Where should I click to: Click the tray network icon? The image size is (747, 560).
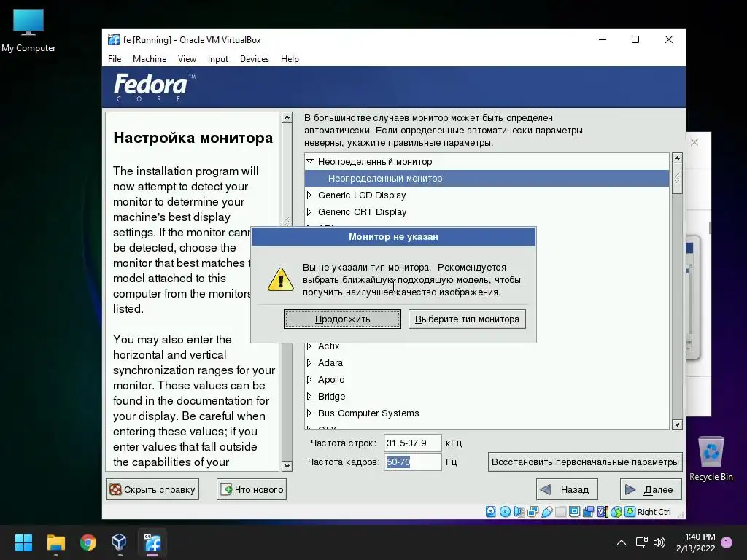coord(641,542)
